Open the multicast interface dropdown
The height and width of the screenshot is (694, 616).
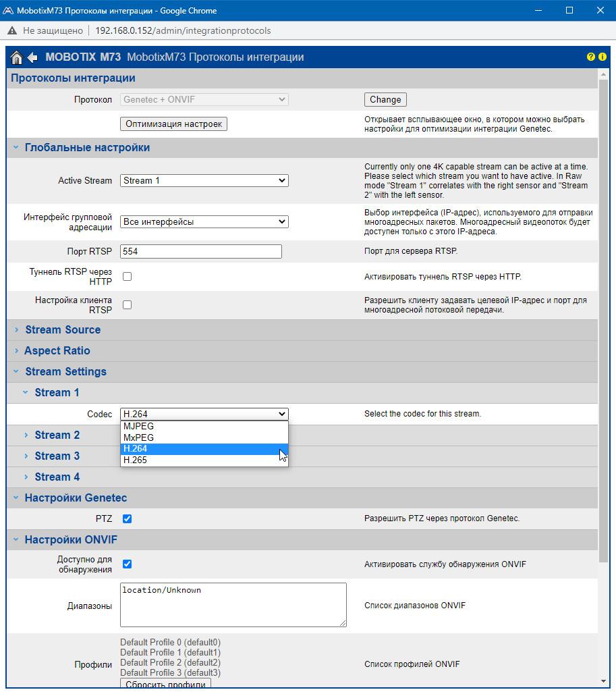[204, 221]
